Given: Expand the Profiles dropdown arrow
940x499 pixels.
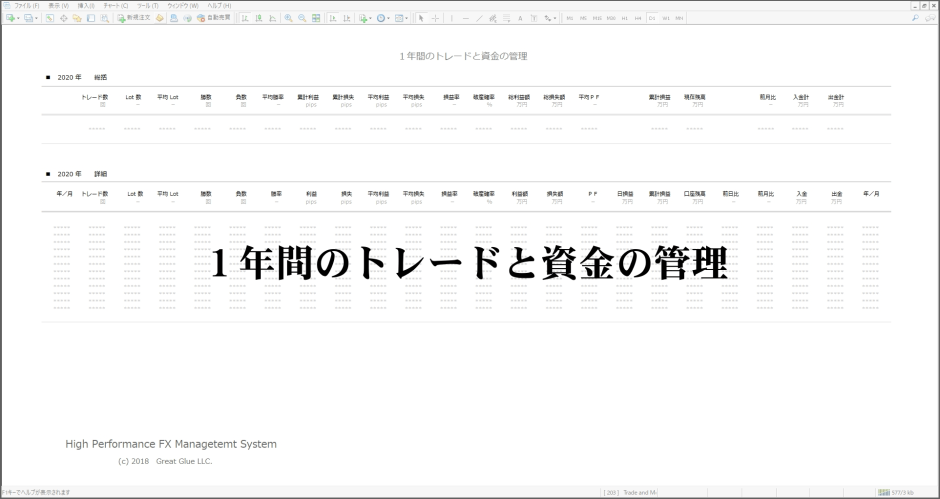Looking at the screenshot, I should tap(37, 18).
